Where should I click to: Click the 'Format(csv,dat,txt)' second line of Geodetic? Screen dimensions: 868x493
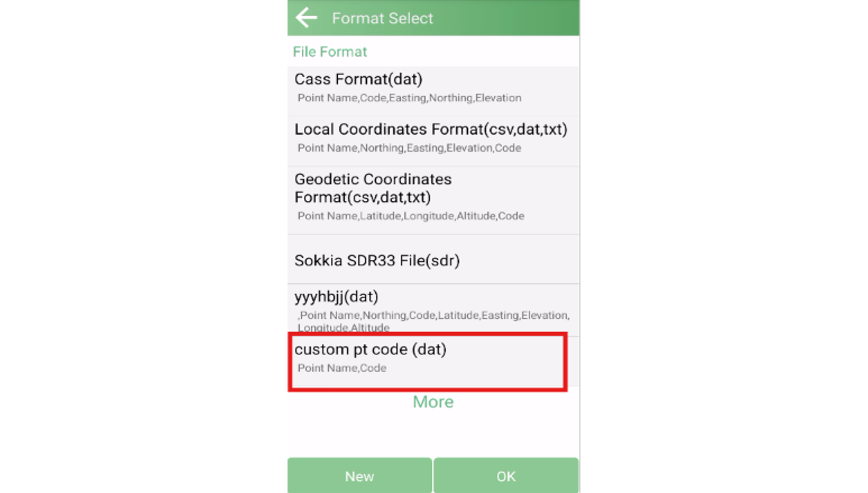363,197
